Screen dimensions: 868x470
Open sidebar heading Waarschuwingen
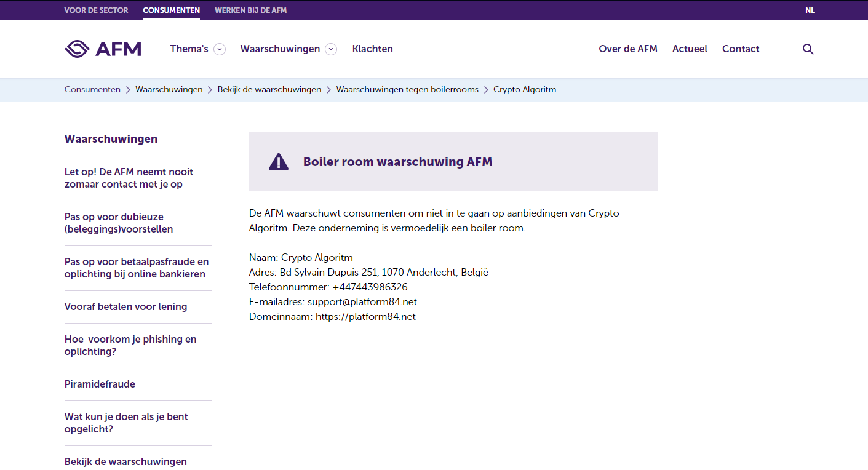tap(111, 139)
